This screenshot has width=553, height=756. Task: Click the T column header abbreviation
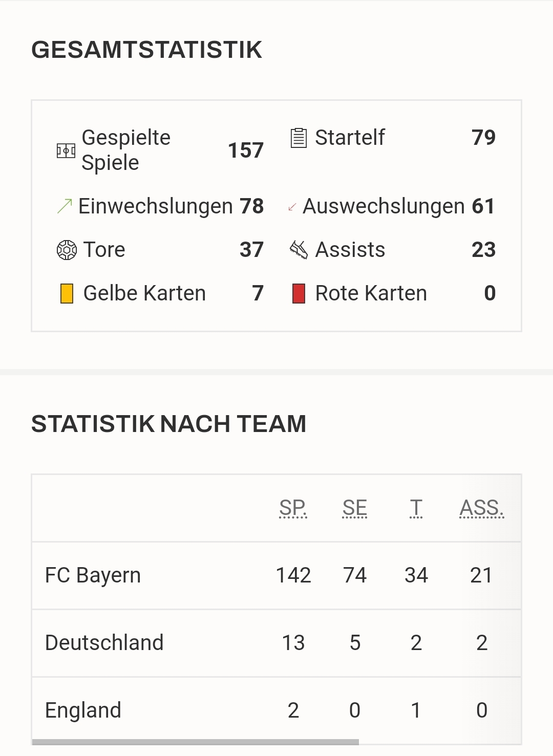(x=416, y=508)
